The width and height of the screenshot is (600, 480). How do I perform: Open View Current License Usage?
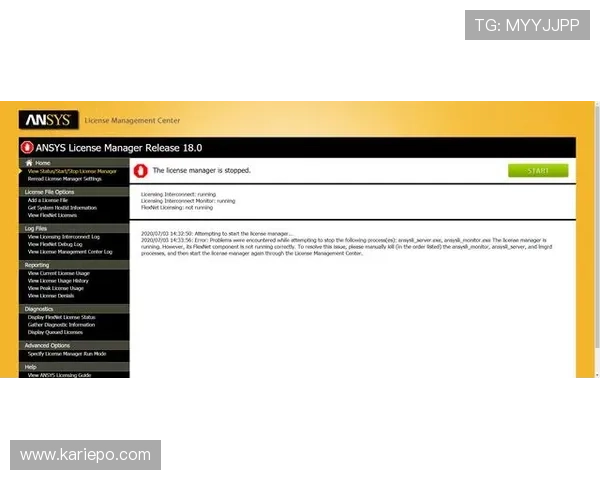tap(58, 273)
